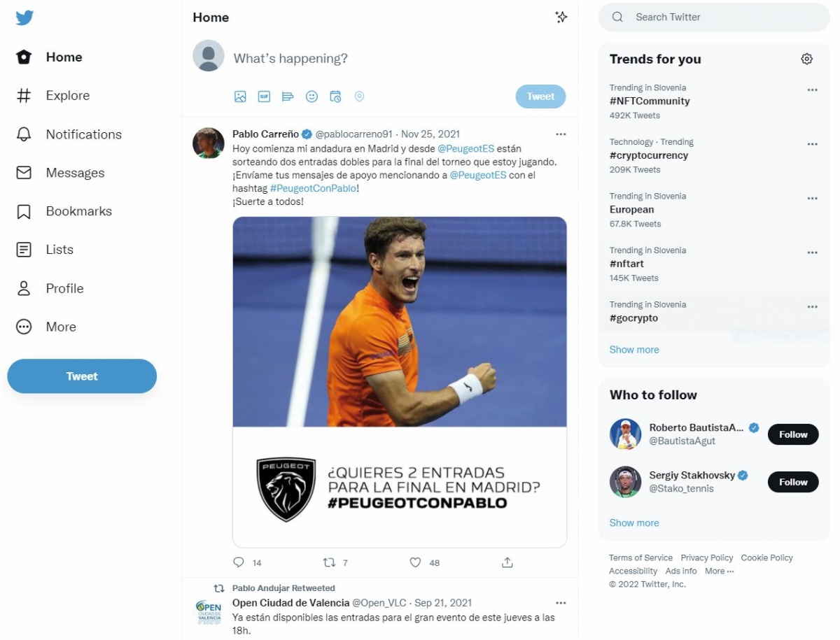This screenshot has height=640, width=840.
Task: Go to Notifications in sidebar
Action: (x=69, y=134)
